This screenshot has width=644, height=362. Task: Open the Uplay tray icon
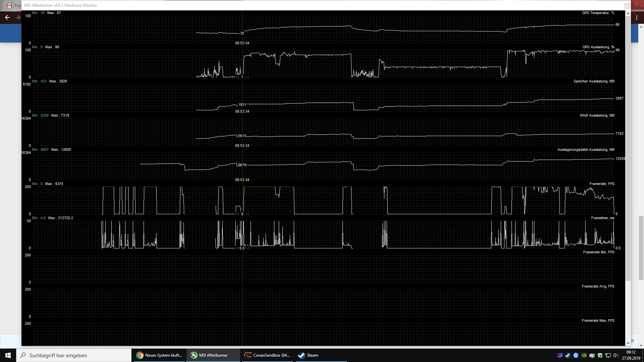coord(576,355)
